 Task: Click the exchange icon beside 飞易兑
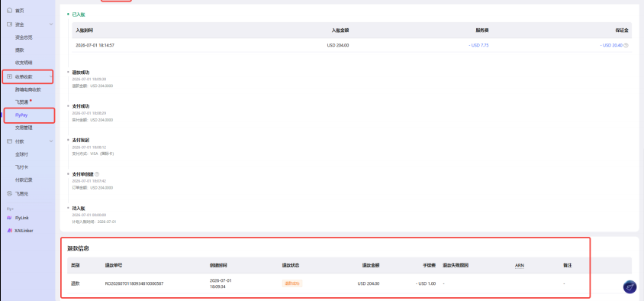click(9, 193)
